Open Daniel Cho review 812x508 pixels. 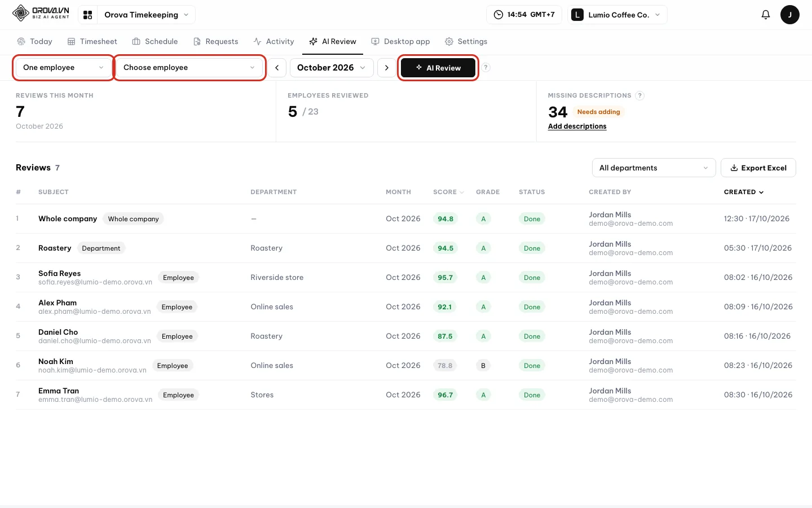click(406, 336)
